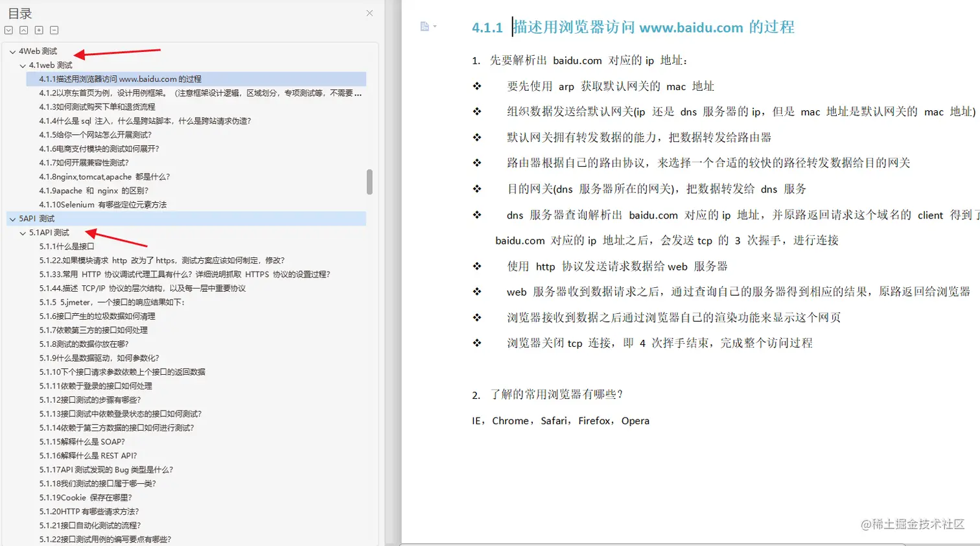Open 5.1.33.常用 HTTP 协议调试代理工具 entry

click(185, 274)
